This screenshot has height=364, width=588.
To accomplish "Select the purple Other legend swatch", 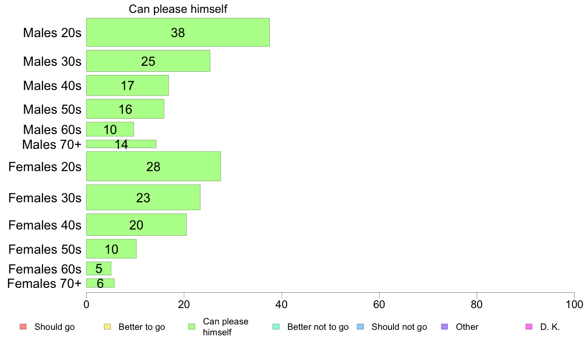I will 445,326.
